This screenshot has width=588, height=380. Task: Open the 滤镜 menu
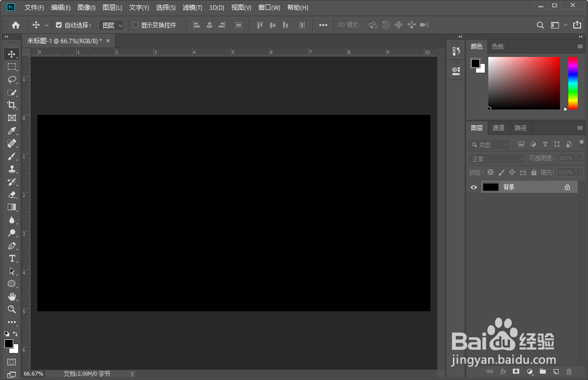[192, 7]
